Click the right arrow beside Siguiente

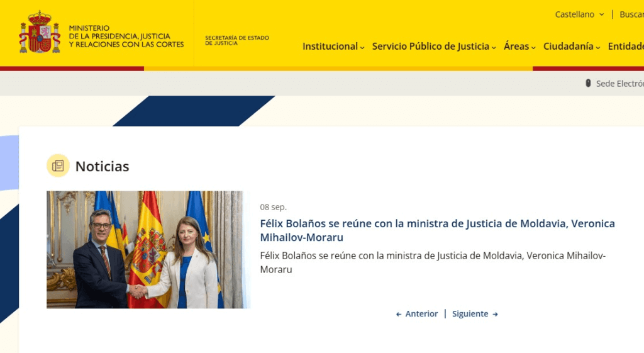click(496, 315)
